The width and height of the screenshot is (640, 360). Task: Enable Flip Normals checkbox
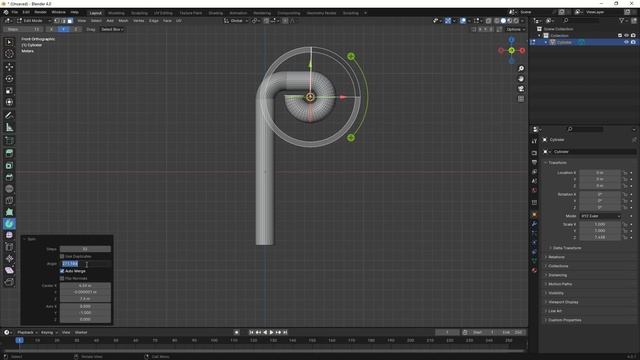(62, 278)
